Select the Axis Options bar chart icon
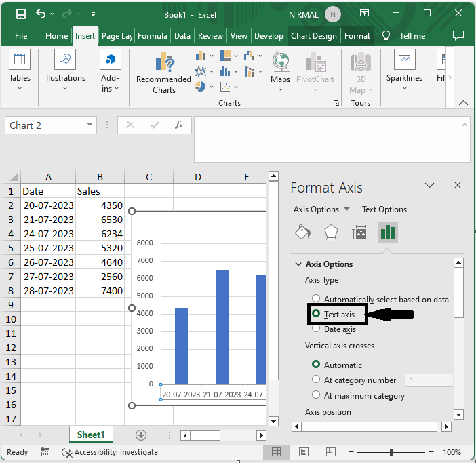This screenshot has height=463, width=476. [387, 233]
